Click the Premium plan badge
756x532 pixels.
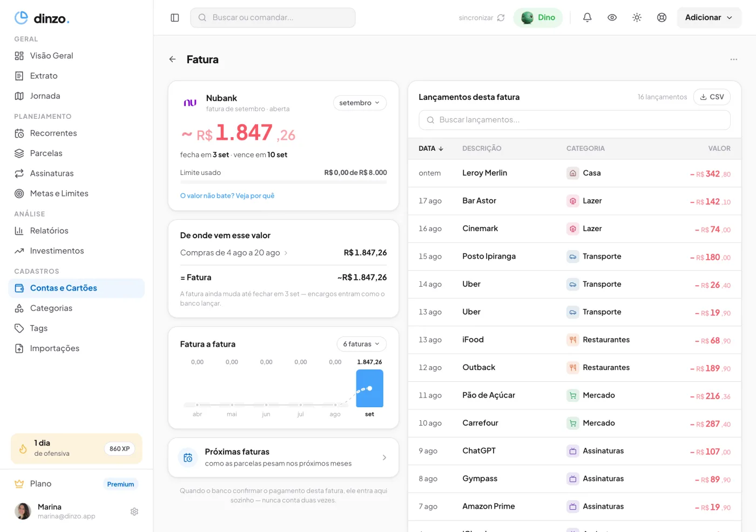[120, 484]
